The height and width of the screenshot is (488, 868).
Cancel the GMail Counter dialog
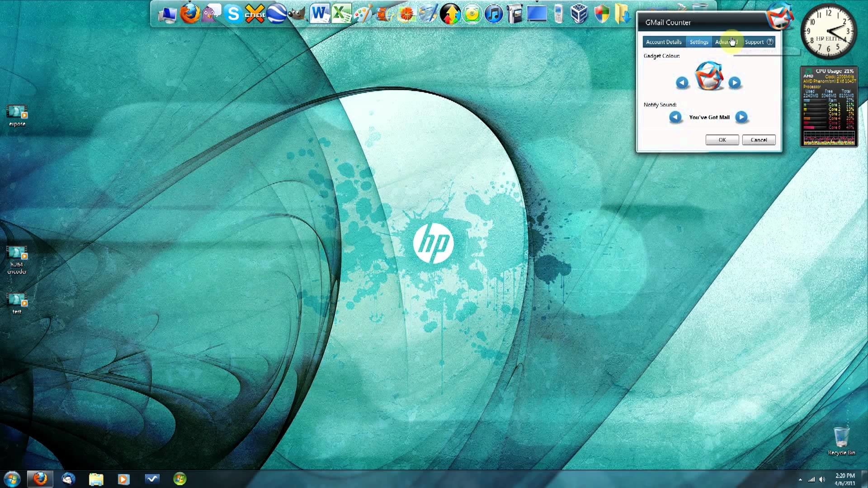(x=759, y=140)
